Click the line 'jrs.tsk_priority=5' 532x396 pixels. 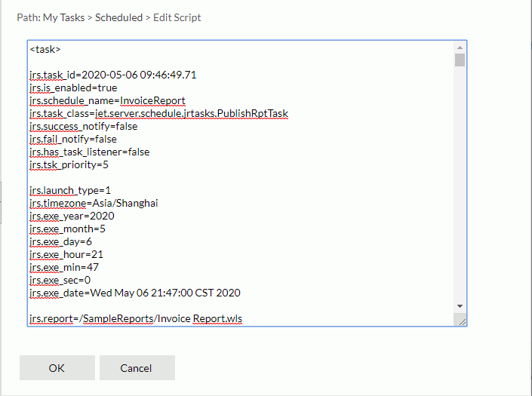(x=69, y=164)
